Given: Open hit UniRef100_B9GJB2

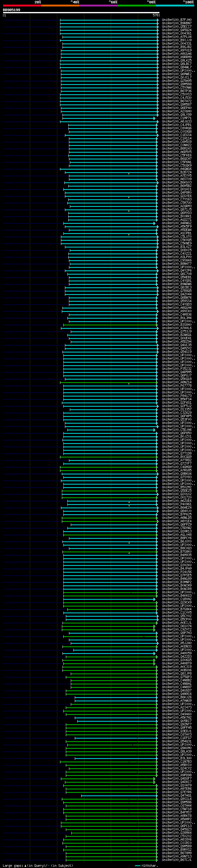Looking at the screenshot, I should click(x=177, y=47).
